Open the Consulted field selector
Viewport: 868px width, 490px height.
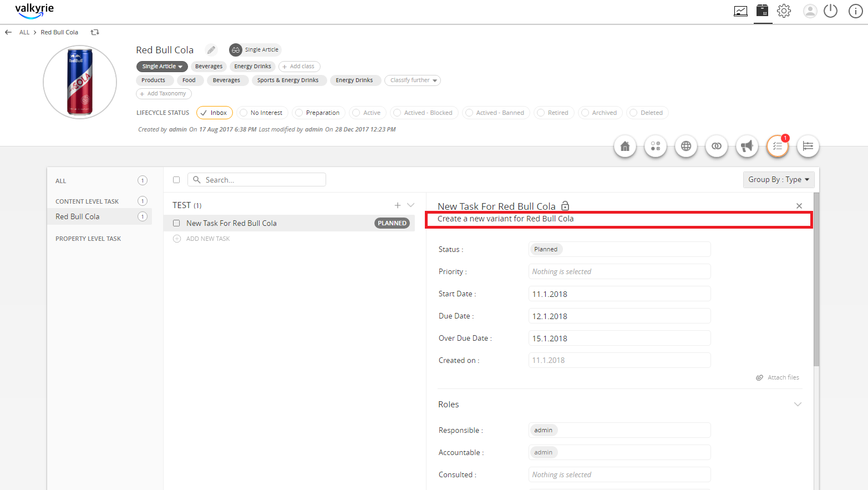(620, 474)
